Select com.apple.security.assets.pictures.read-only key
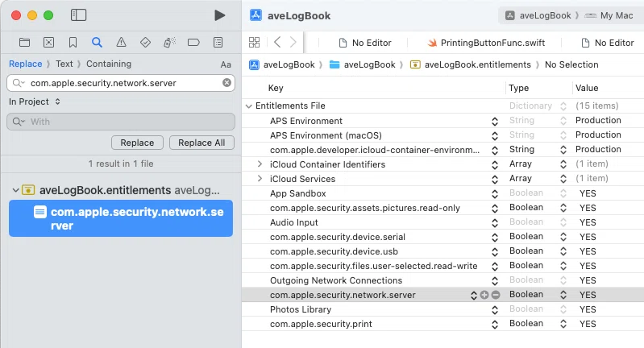Image resolution: width=644 pixels, height=348 pixels. [x=364, y=208]
